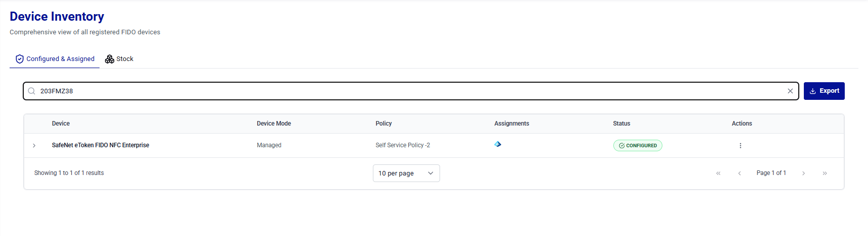
Task: Go to last page arrow
Action: (825, 173)
